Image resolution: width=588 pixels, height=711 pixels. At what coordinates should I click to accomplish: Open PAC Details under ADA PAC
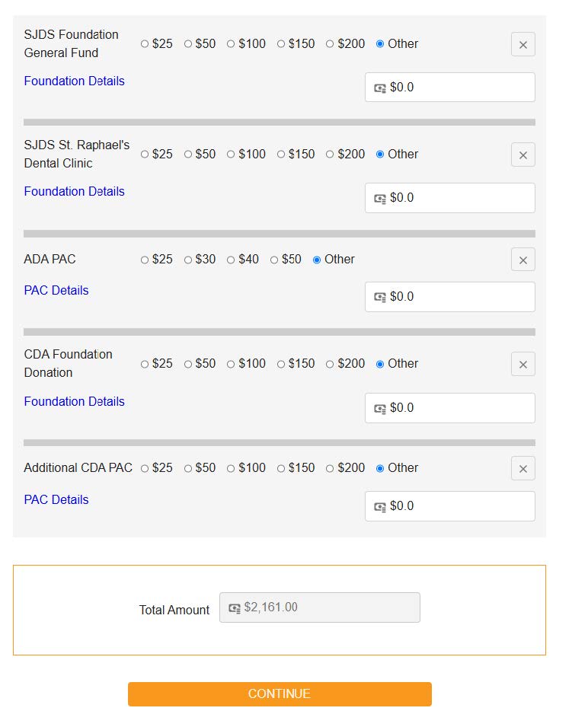coord(56,290)
